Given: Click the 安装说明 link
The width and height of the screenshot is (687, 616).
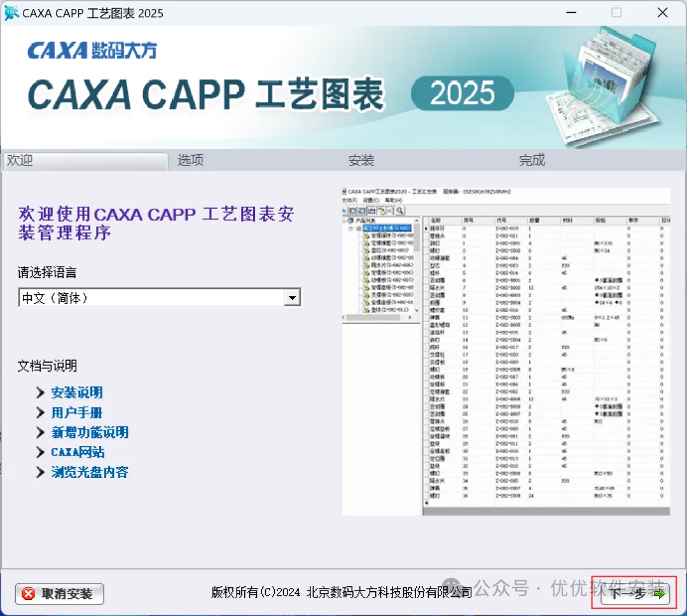Looking at the screenshot, I should tap(77, 393).
